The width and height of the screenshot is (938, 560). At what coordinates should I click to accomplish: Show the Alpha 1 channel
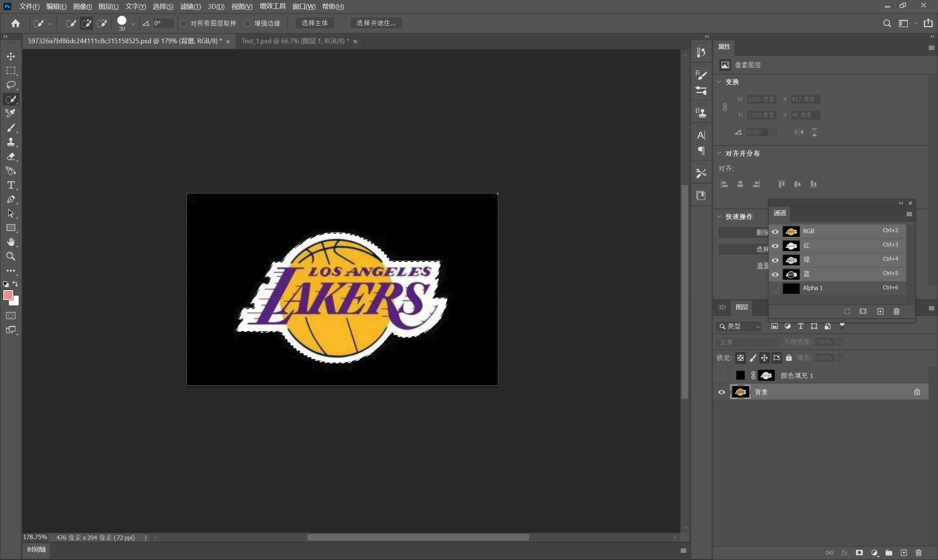tap(775, 288)
